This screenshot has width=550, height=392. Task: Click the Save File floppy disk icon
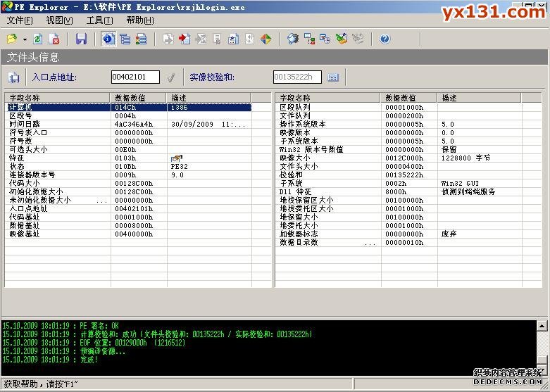(81, 39)
